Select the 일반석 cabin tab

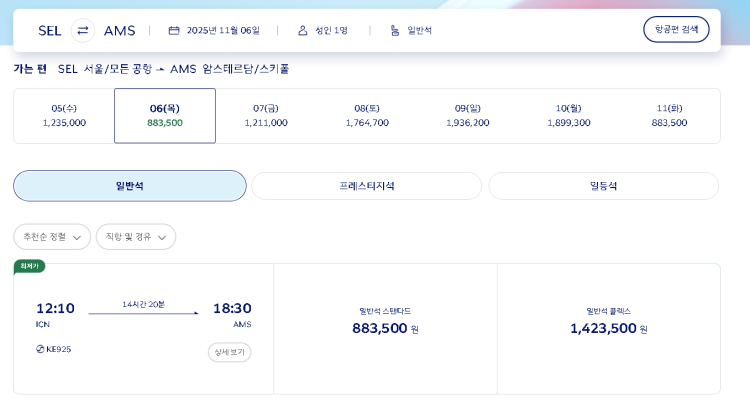click(130, 186)
